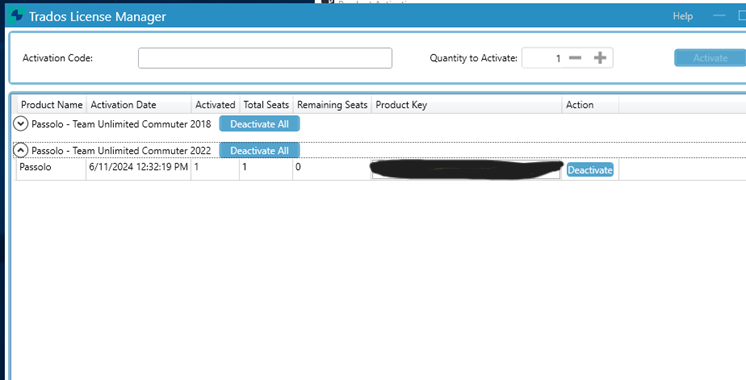Screen dimensions: 746x380
Task: Sort by Product Name column header
Action: pos(52,105)
